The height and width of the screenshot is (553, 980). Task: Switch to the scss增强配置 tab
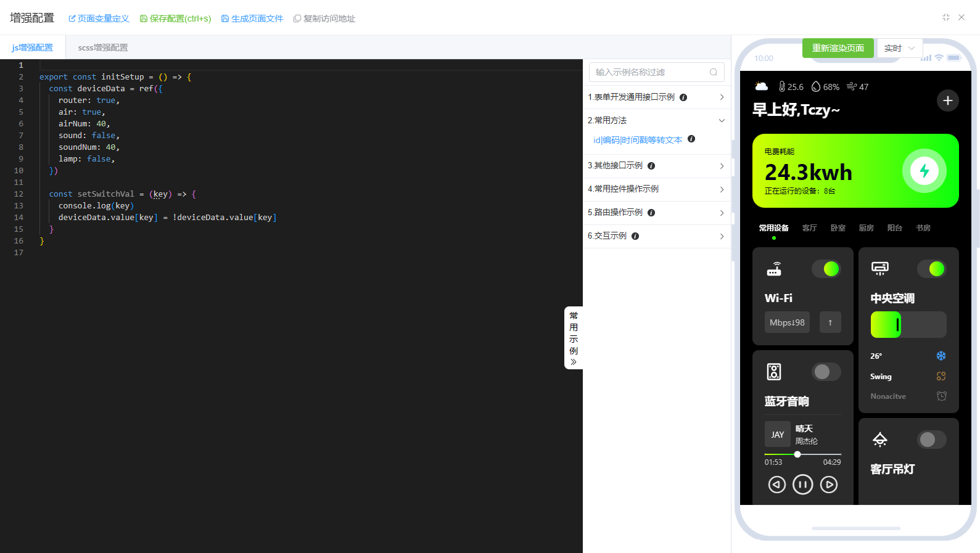[x=103, y=47]
